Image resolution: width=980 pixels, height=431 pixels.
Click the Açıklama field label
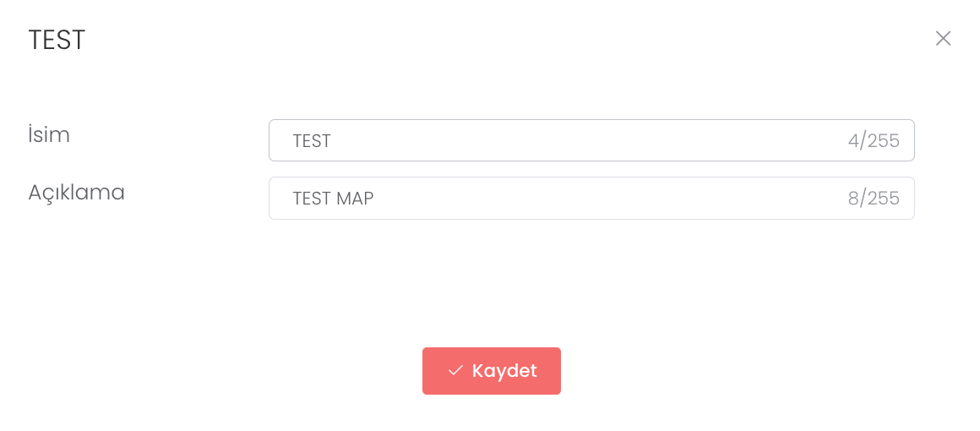76,193
